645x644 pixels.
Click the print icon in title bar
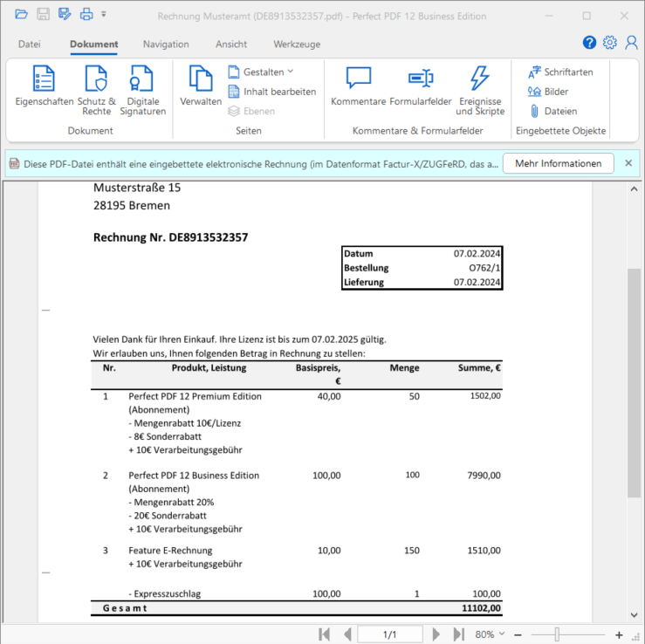(x=86, y=15)
